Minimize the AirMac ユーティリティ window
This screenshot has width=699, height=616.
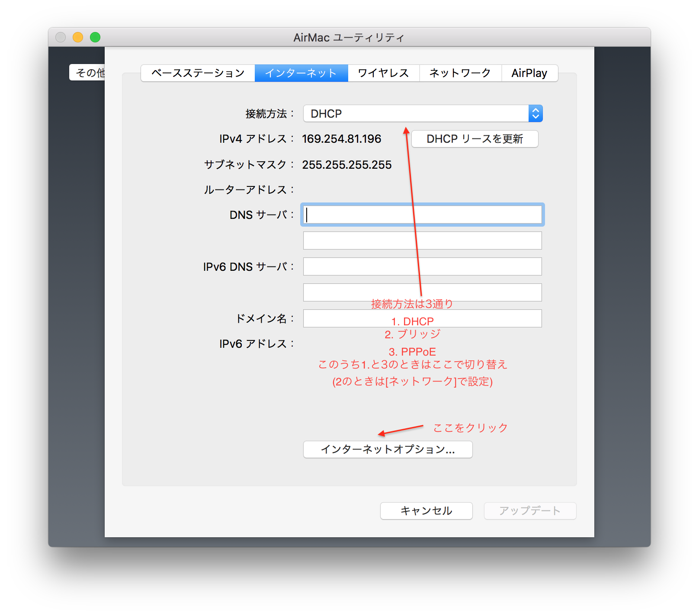tap(78, 37)
